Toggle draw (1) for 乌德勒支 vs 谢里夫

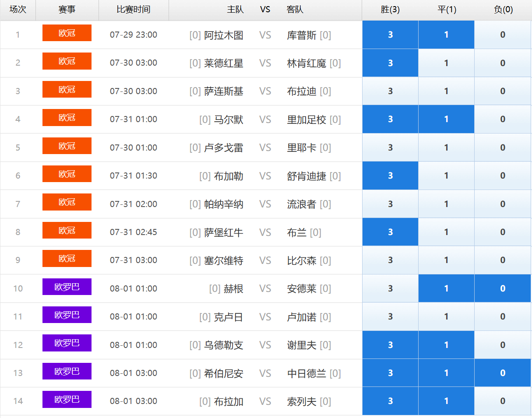point(446,345)
